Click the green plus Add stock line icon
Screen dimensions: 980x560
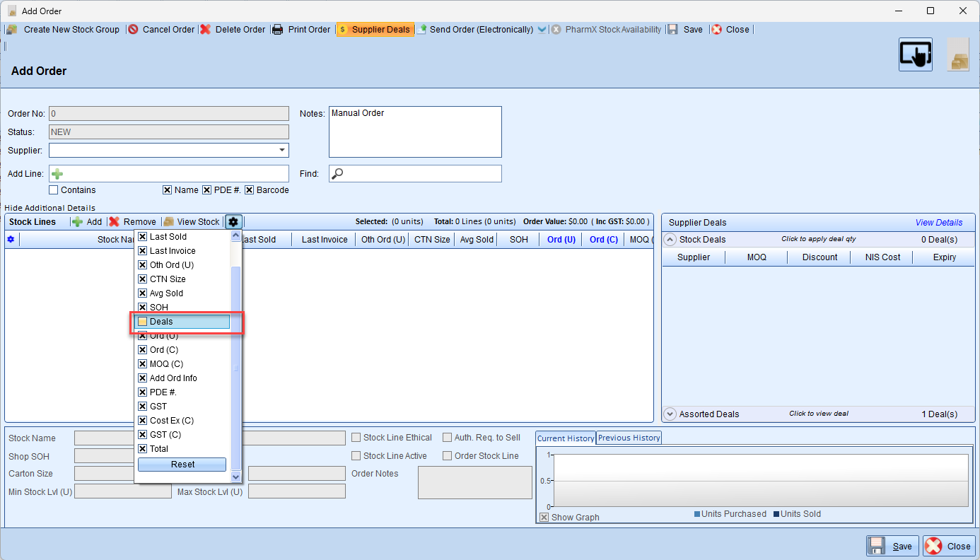[78, 222]
